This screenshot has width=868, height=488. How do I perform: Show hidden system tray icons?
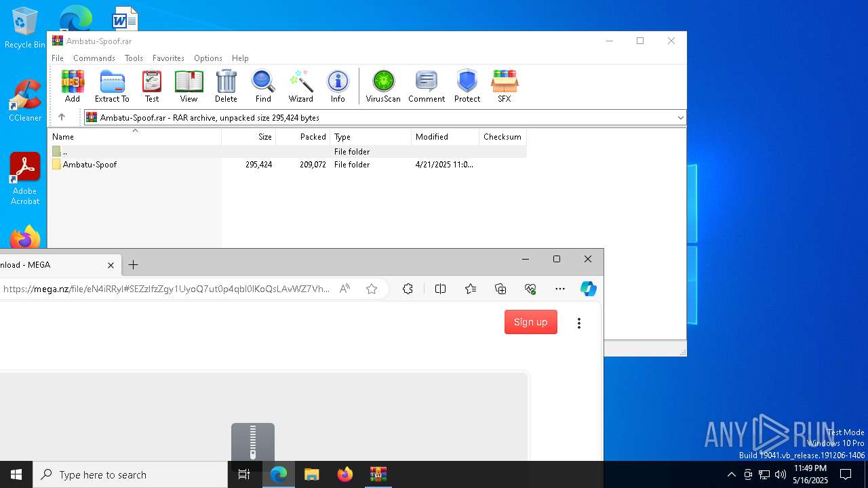click(731, 474)
